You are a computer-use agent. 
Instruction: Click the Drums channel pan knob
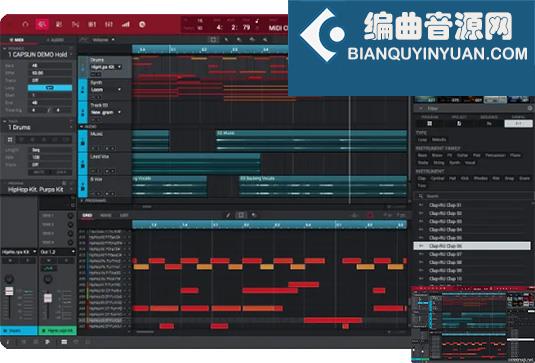9,279
